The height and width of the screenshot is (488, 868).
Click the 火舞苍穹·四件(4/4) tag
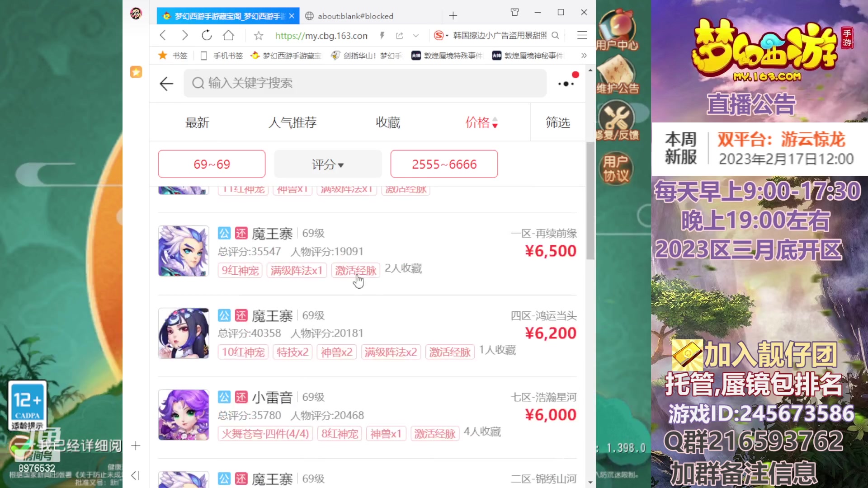(265, 434)
